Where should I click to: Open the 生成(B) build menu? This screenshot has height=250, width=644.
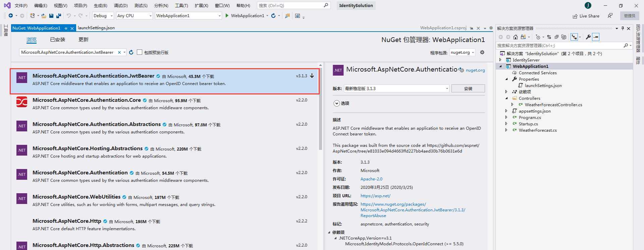click(101, 5)
